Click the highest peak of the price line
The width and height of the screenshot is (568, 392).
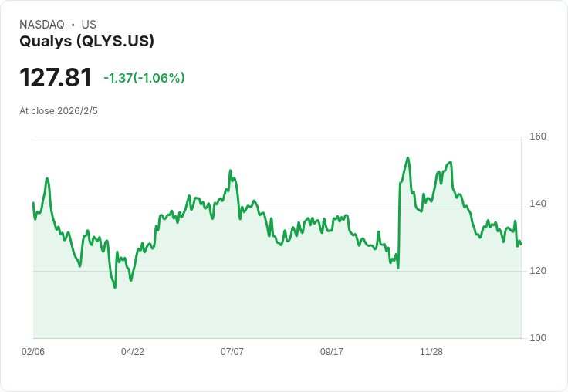[407, 158]
